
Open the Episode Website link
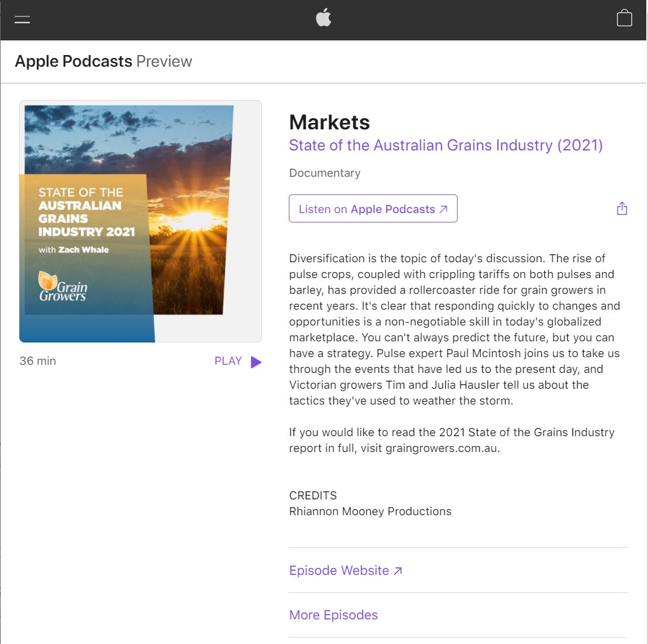point(346,570)
